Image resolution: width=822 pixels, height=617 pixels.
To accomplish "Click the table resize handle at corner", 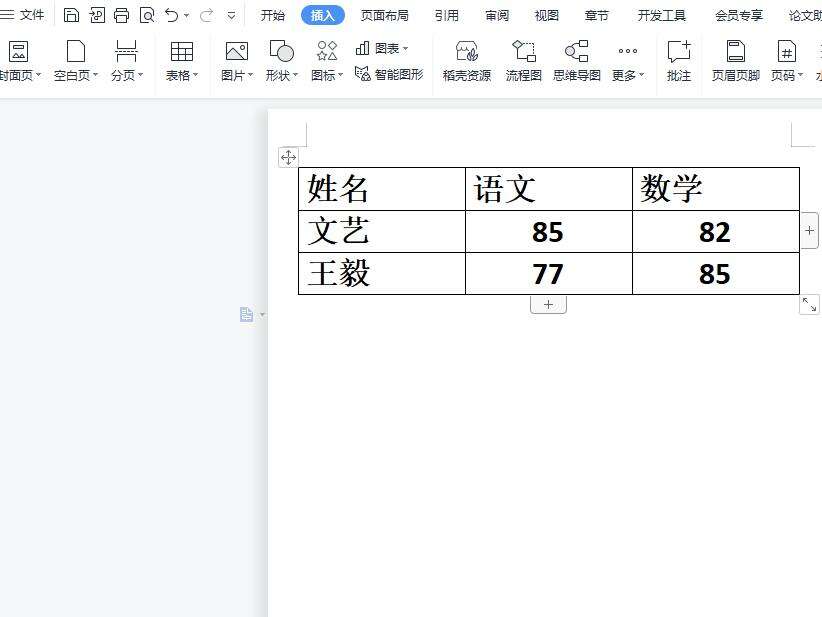I will tap(809, 305).
